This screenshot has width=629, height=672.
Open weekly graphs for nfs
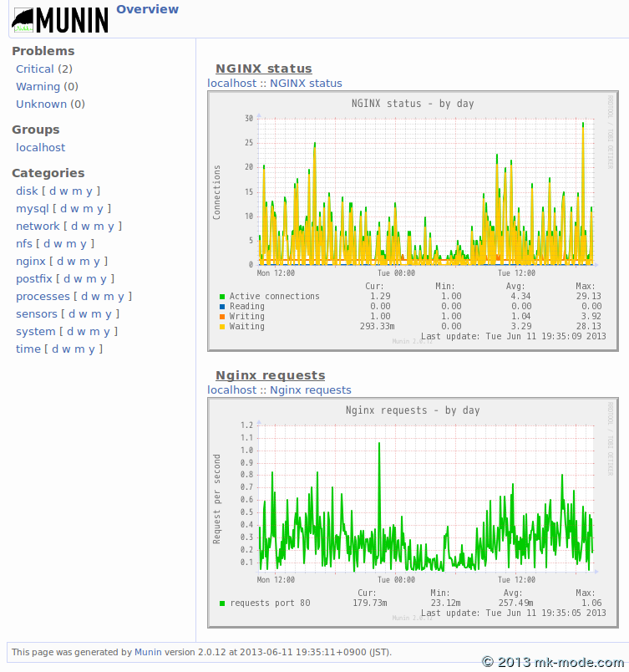point(63,244)
